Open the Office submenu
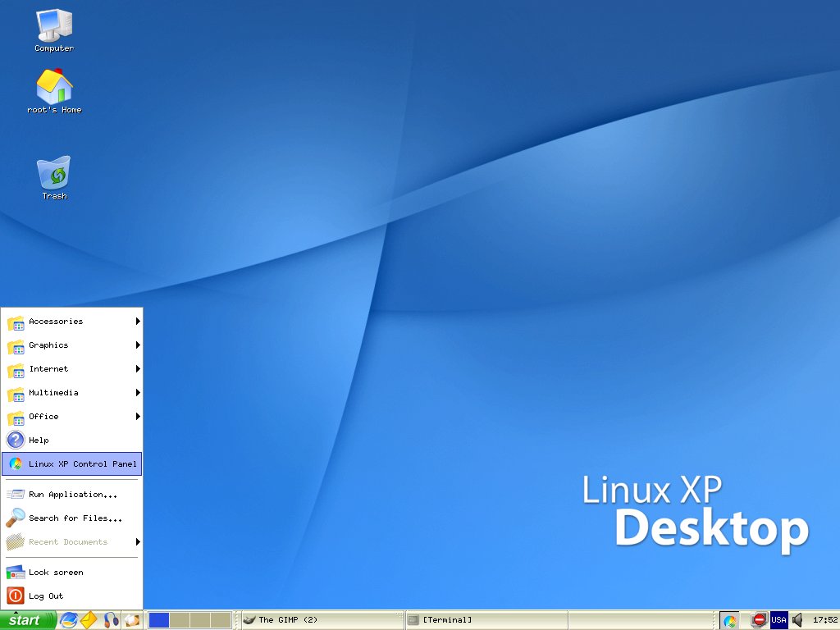840x630 pixels. [x=72, y=416]
